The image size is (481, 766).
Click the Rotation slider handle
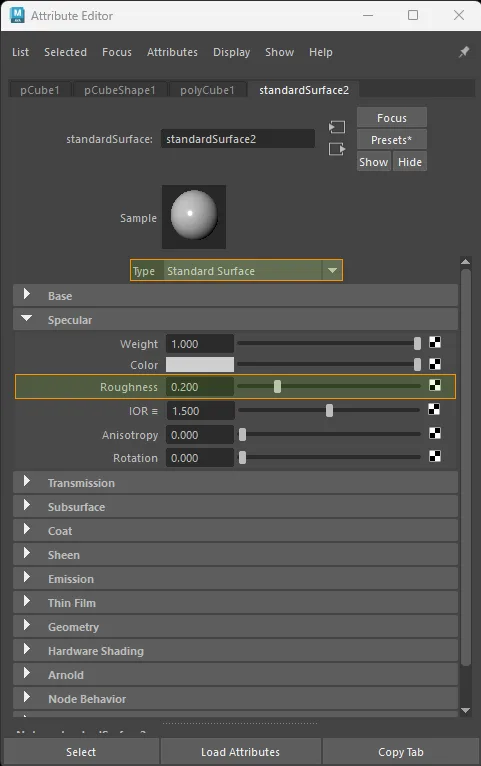click(x=242, y=458)
